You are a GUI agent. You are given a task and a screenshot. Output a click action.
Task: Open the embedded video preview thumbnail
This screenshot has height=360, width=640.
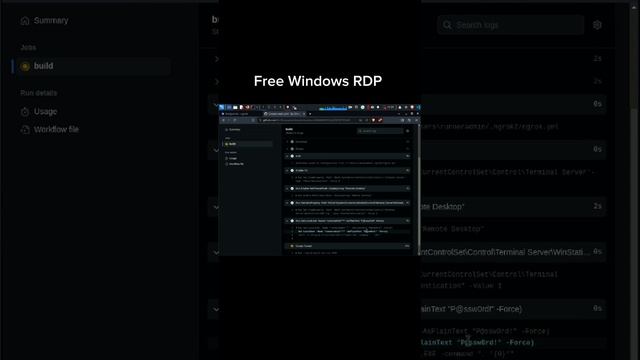pos(320,180)
